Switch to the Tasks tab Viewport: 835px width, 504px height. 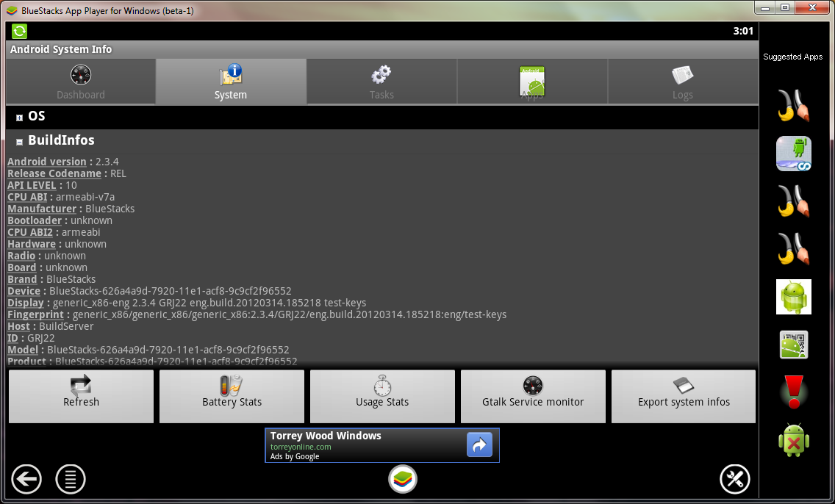381,82
